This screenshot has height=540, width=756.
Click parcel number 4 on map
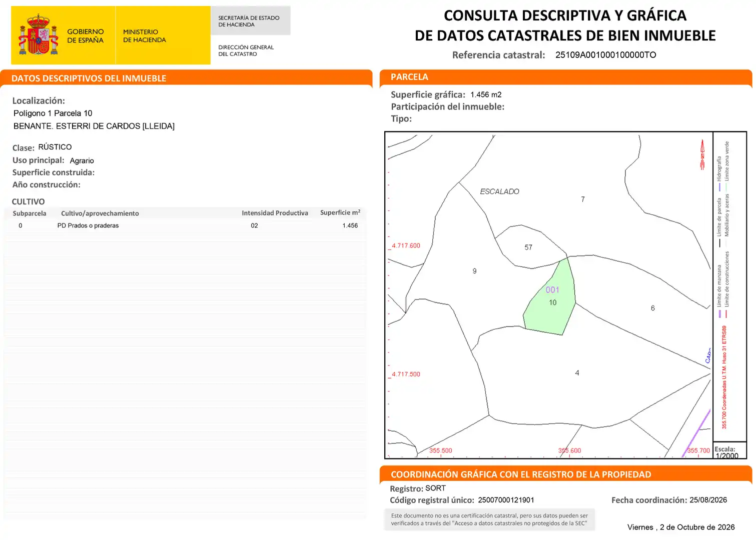[x=577, y=373]
